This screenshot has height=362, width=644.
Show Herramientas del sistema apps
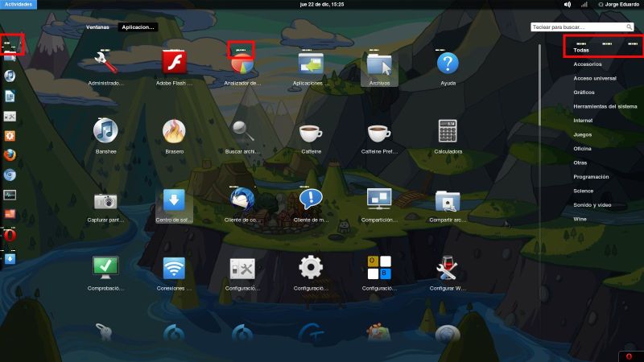pos(605,106)
